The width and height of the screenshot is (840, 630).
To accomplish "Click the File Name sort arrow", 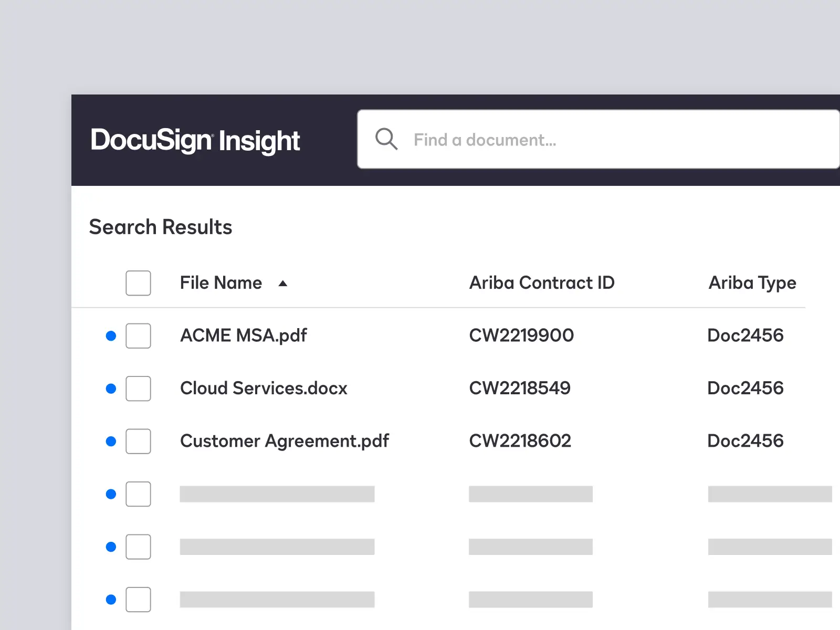I will coord(283,283).
